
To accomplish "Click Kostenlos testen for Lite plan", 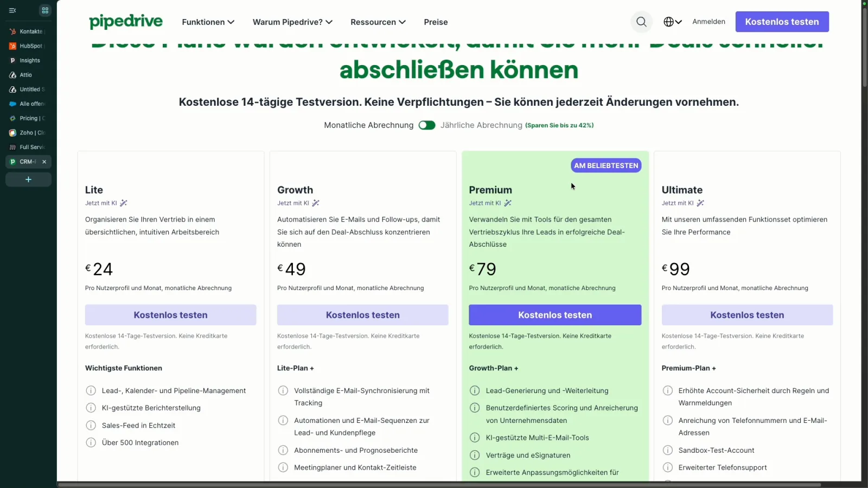I will [x=170, y=315].
